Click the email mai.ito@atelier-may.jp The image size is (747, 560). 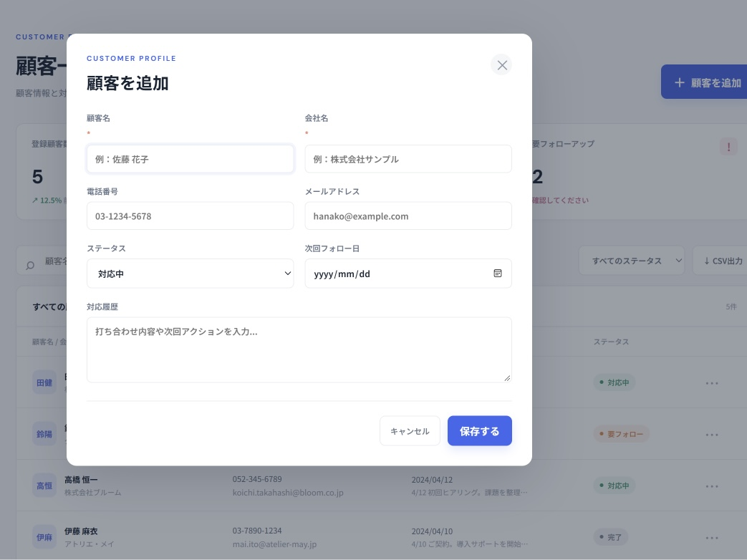274,544
